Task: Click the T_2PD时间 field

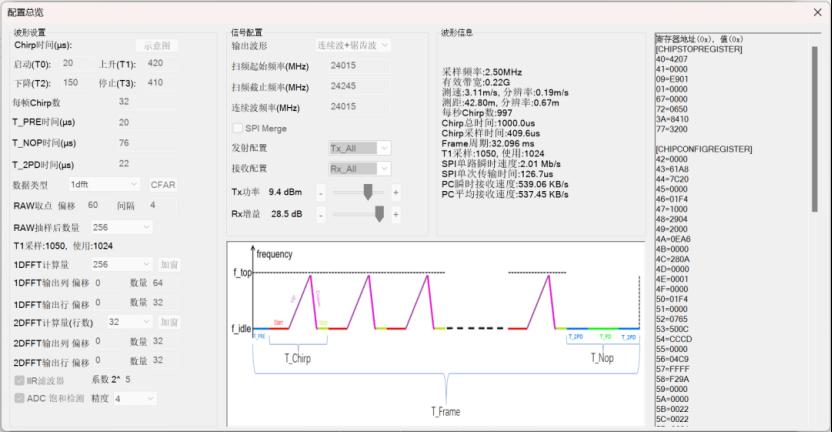Action: pos(146,164)
